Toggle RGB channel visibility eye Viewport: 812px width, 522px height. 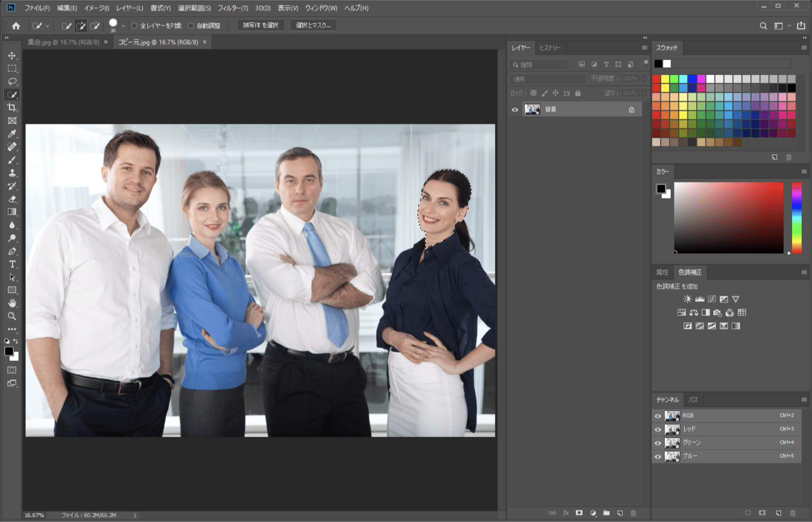[658, 416]
